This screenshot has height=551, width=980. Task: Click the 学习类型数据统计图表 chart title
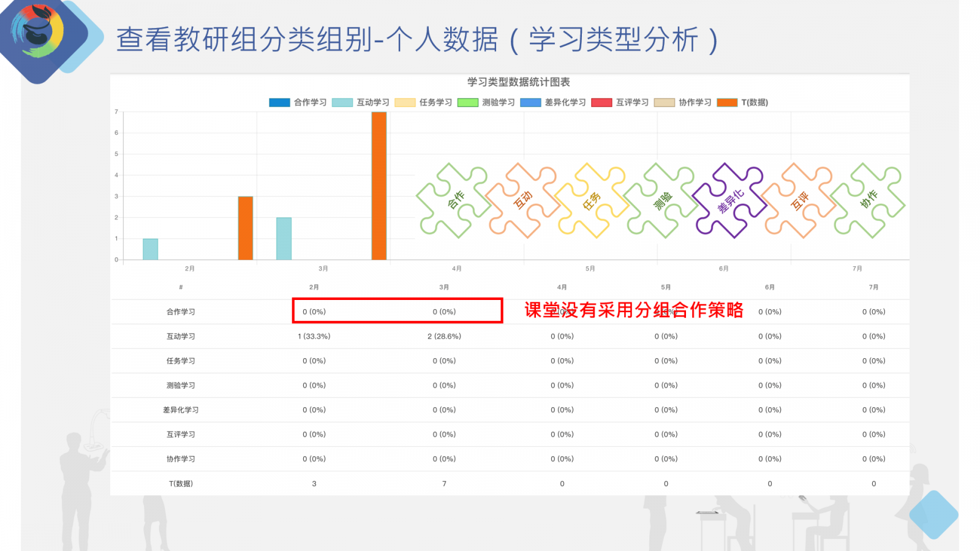click(518, 81)
